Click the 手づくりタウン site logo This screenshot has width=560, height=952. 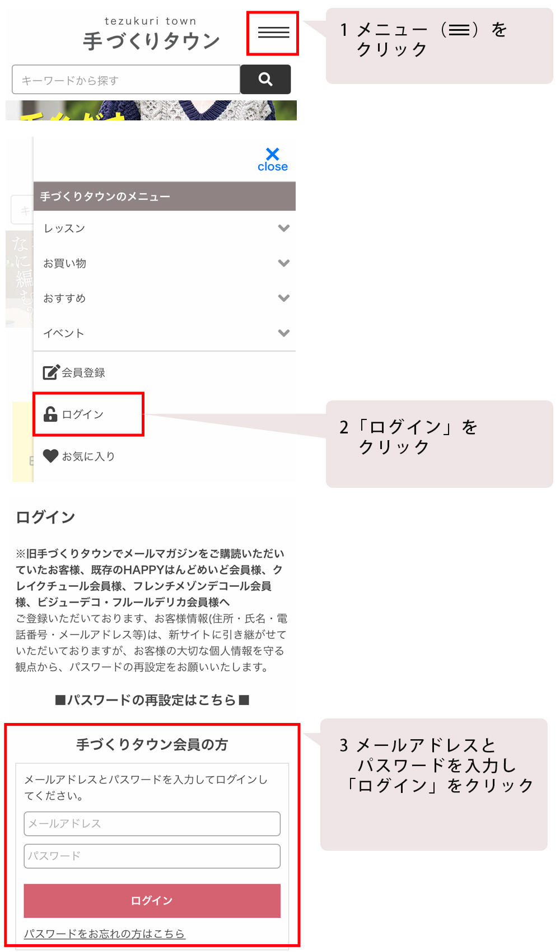151,35
